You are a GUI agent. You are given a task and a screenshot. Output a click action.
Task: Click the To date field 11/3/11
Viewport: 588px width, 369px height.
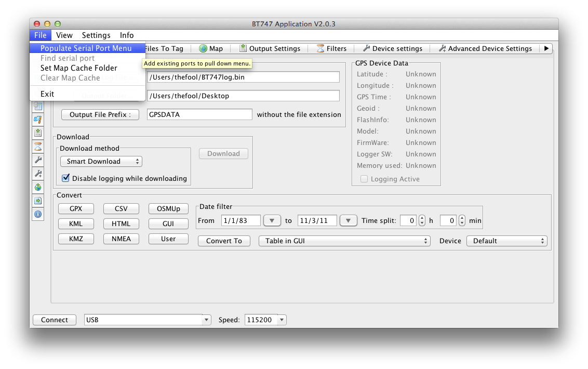[317, 220]
